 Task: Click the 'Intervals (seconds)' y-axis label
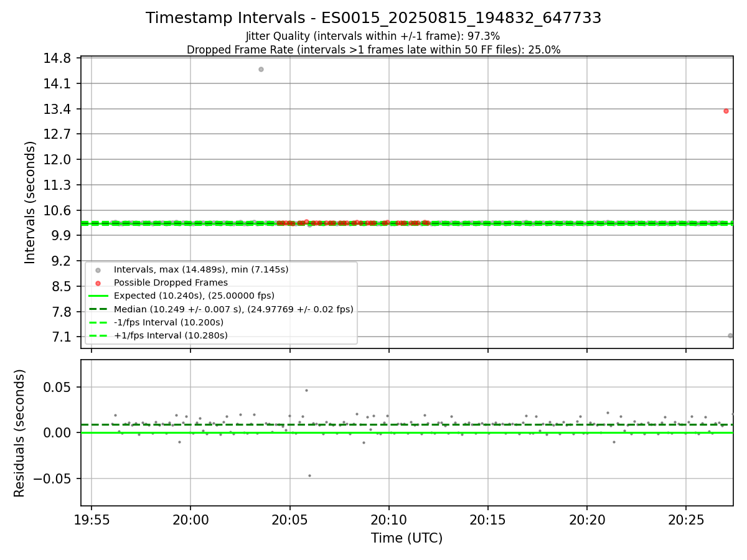tap(31, 202)
